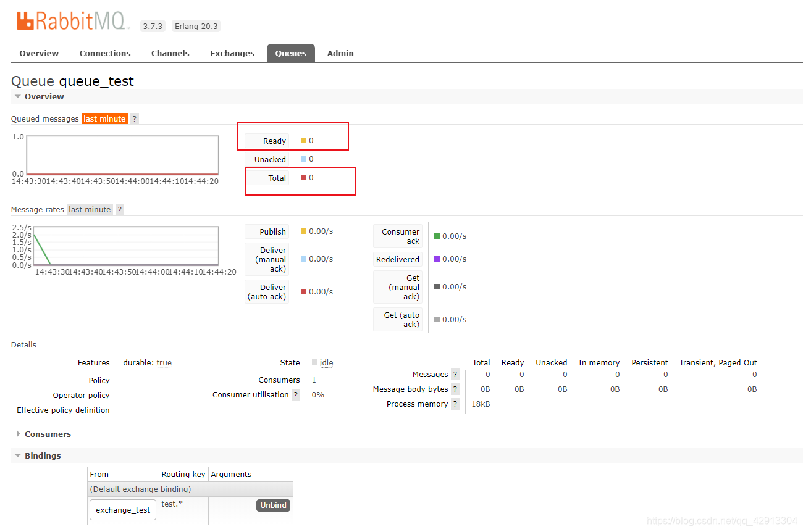Click the 'Transient, Paged Out' column header

pyautogui.click(x=718, y=363)
